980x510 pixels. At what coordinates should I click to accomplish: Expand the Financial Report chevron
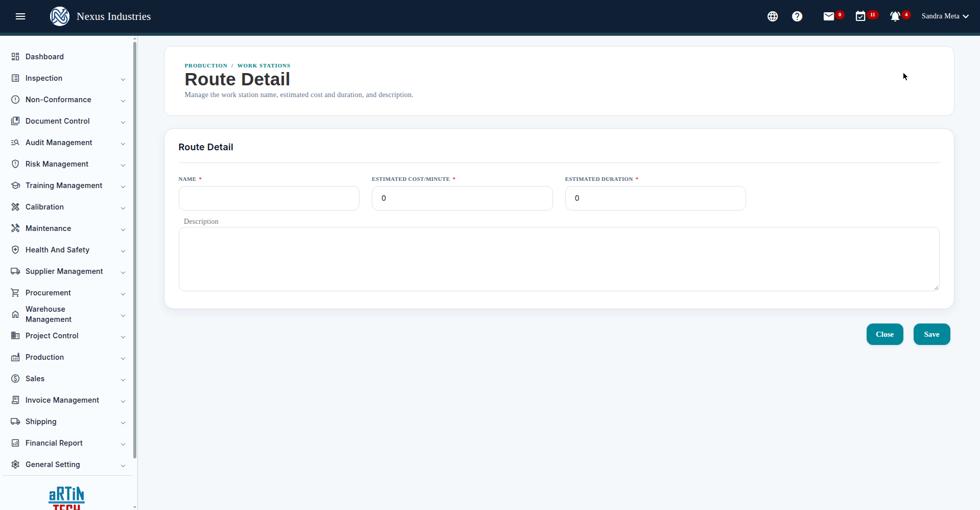coord(123,444)
